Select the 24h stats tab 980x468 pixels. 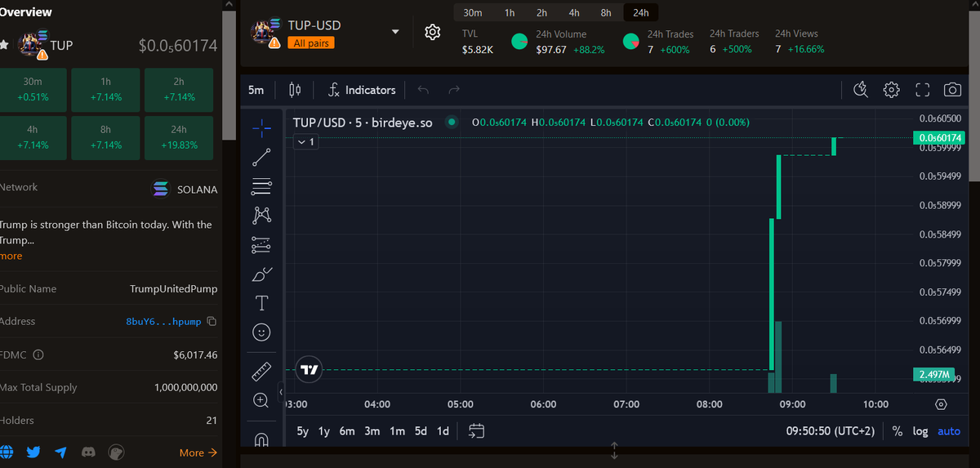click(x=641, y=13)
